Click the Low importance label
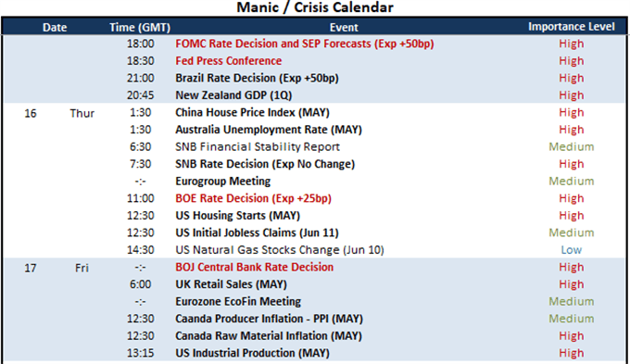Screen dimensions: 630x364 (572, 250)
